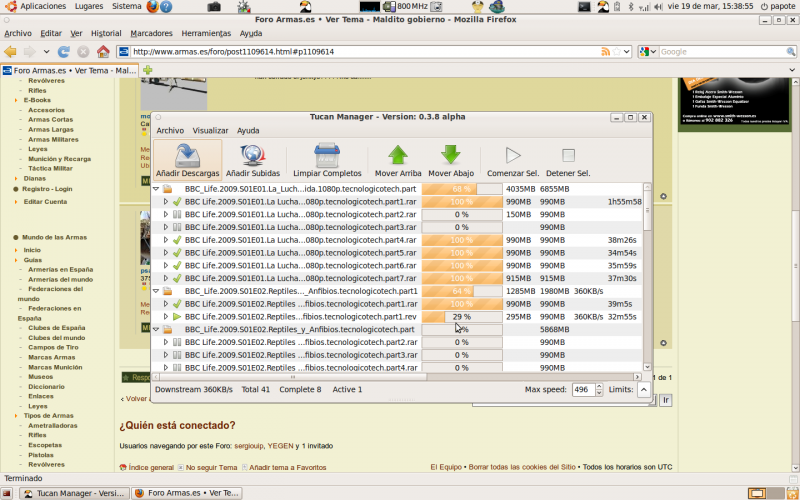Reload the page in Firefox
Screen dimensions: 800x500
[65, 51]
